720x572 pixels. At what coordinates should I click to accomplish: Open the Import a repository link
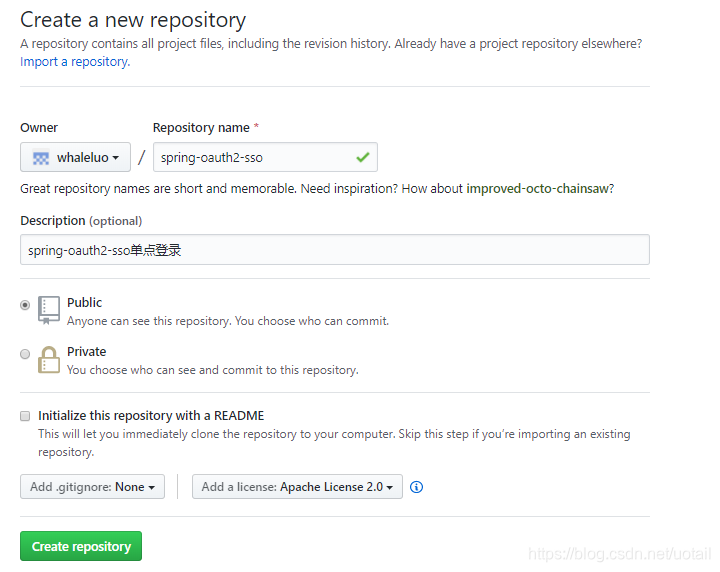click(75, 62)
